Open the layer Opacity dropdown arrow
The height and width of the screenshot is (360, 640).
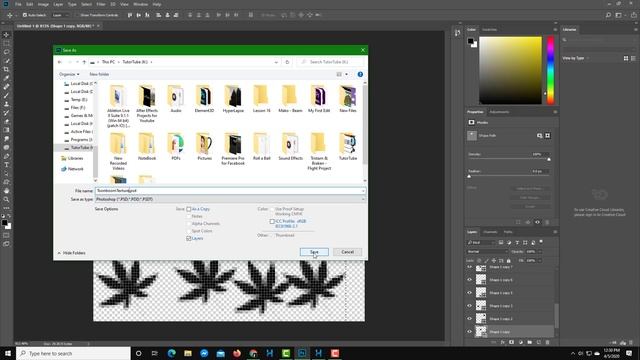[x=540, y=251]
